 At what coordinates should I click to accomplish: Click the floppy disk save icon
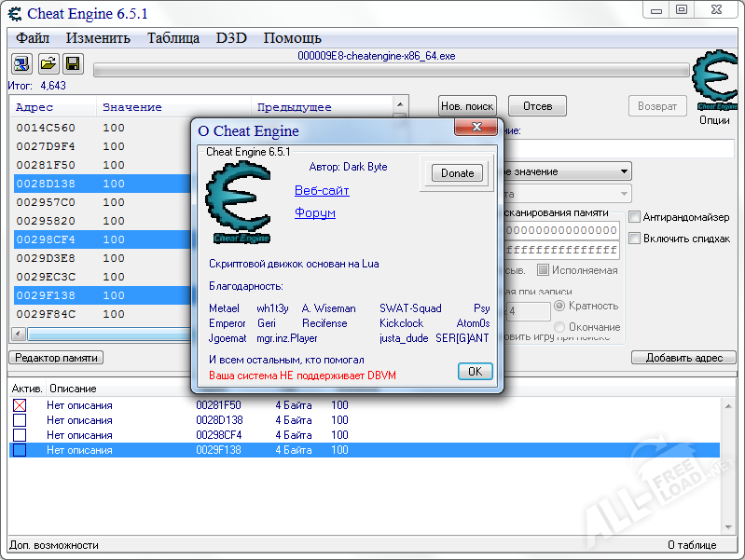coord(72,63)
